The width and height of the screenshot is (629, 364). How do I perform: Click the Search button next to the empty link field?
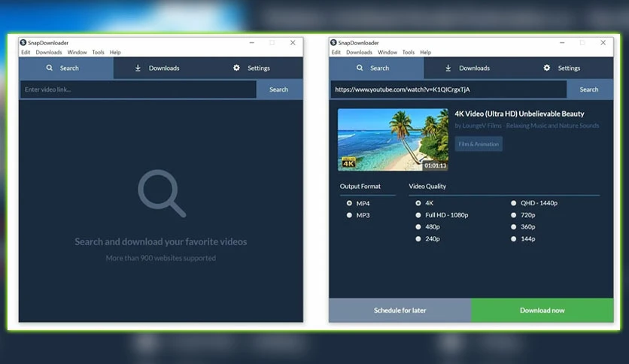(279, 89)
